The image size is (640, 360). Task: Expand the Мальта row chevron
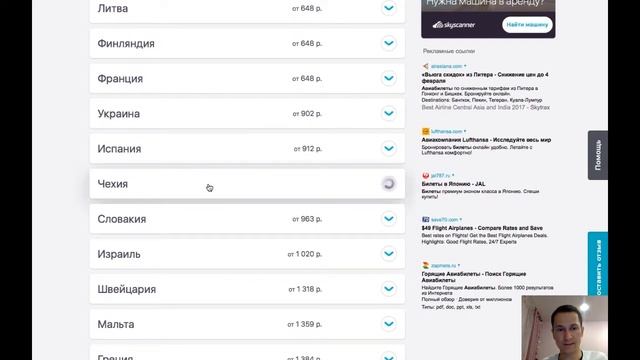(389, 324)
